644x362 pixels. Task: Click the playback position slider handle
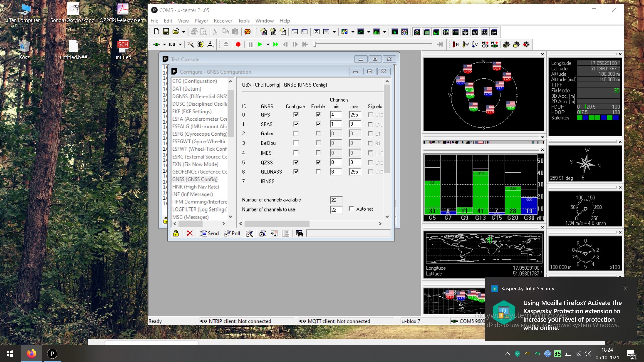coord(315,44)
